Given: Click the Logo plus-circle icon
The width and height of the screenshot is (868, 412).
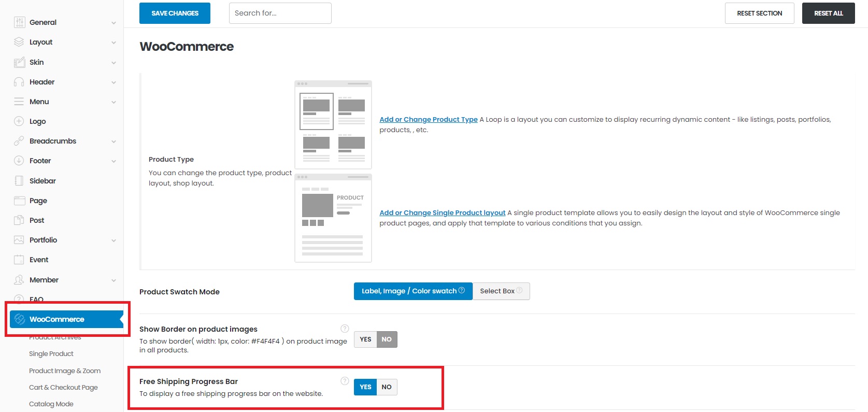Looking at the screenshot, I should [x=19, y=121].
